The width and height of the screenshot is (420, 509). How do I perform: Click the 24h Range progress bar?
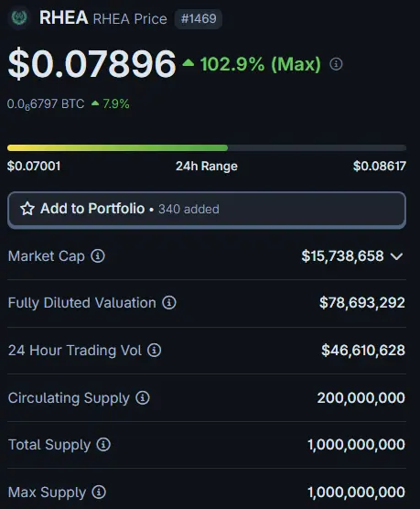(207, 148)
